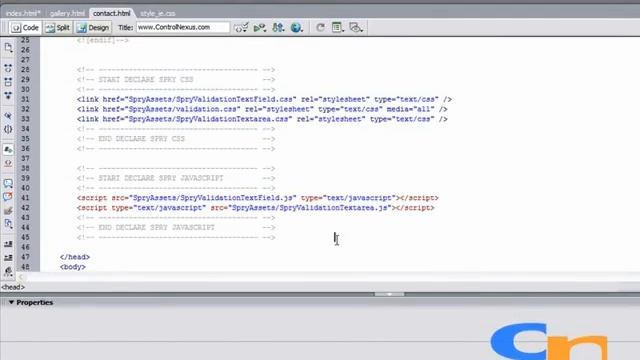Click the Apply Comment icon
The width and height of the screenshot is (640, 360).
click(8, 183)
